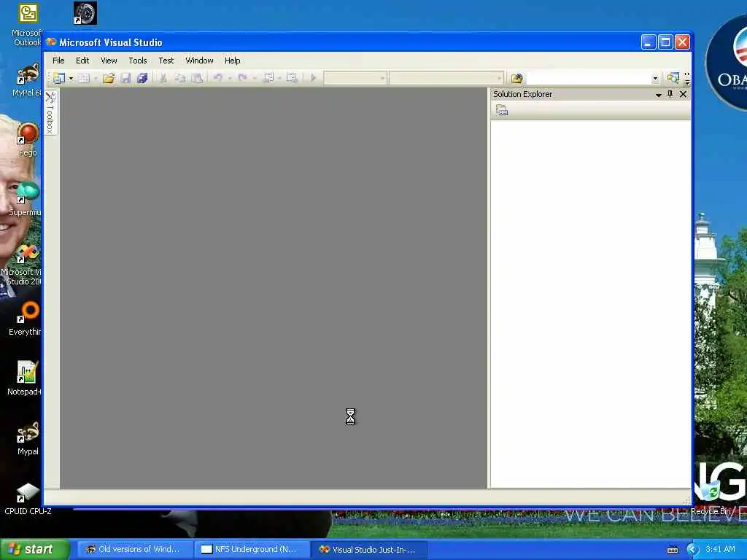
Task: Click the toolbar icon right of Find box
Action: [x=673, y=77]
